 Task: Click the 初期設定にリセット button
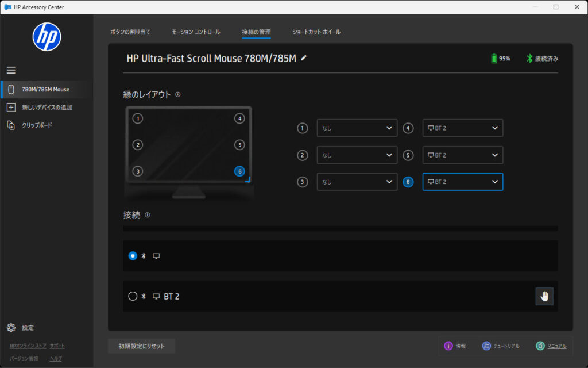click(141, 346)
